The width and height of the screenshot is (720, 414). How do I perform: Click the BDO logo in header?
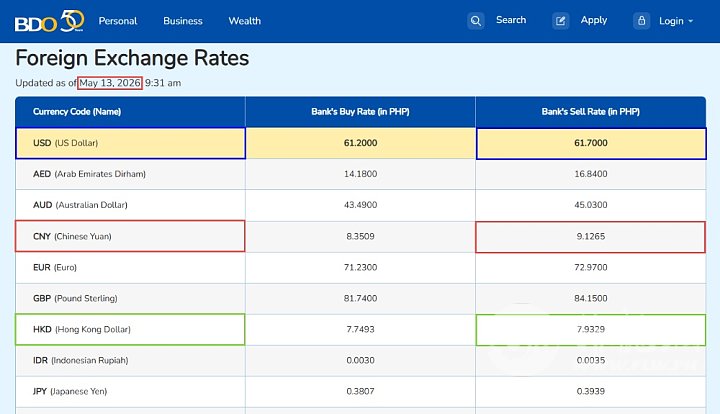tap(49, 21)
